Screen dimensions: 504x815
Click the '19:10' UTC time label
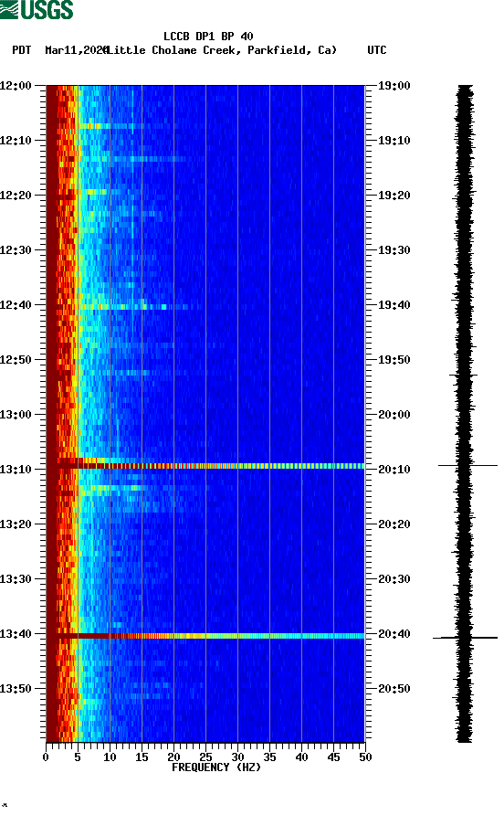394,141
